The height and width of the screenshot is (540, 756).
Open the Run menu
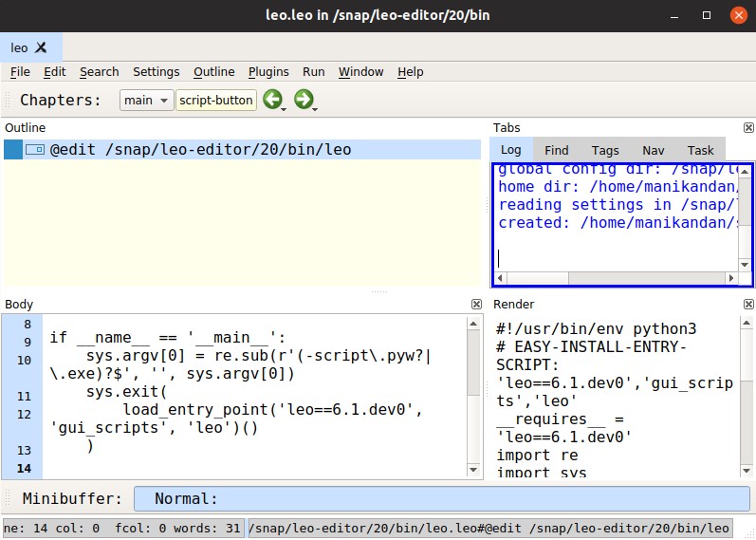pyautogui.click(x=313, y=72)
